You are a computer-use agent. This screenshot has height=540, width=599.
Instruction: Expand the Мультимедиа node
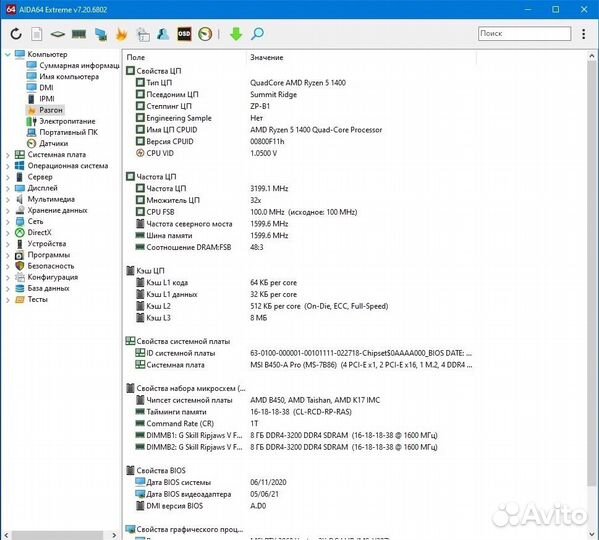pyautogui.click(x=8, y=199)
